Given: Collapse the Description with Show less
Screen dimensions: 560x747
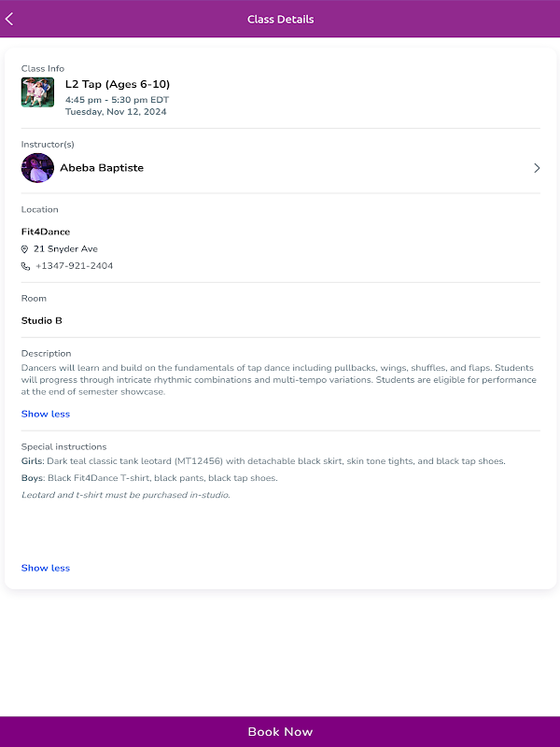Looking at the screenshot, I should tap(46, 414).
